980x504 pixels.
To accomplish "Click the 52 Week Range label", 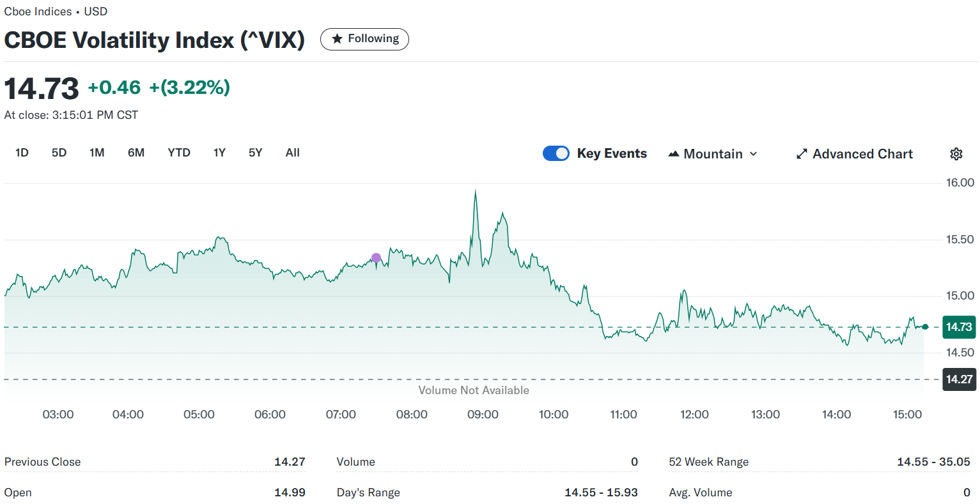I will point(708,462).
